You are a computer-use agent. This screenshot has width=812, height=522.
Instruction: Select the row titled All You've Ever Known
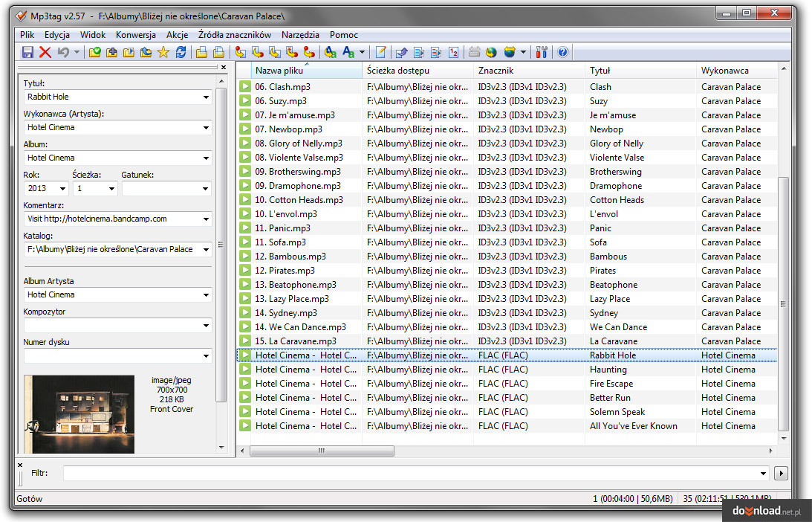coord(507,426)
